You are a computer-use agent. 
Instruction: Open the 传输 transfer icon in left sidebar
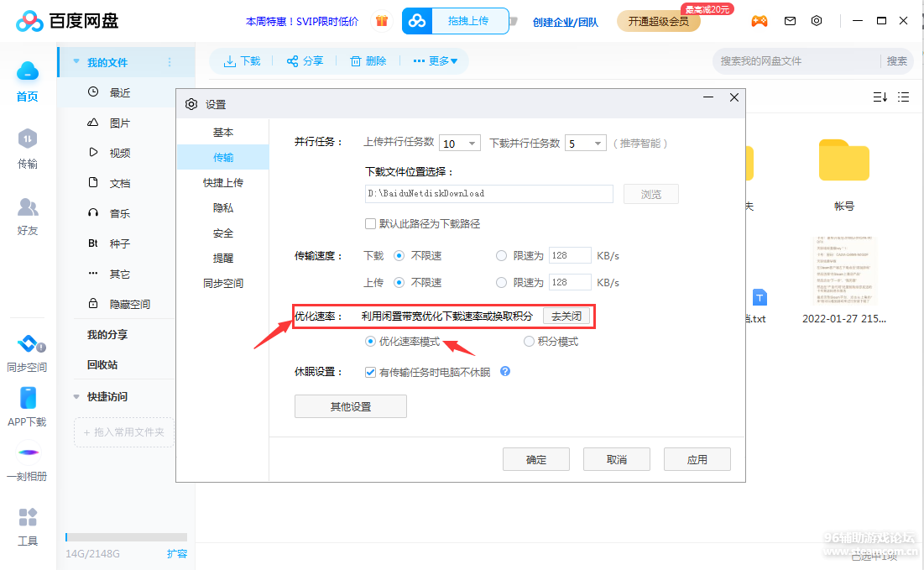click(x=28, y=139)
